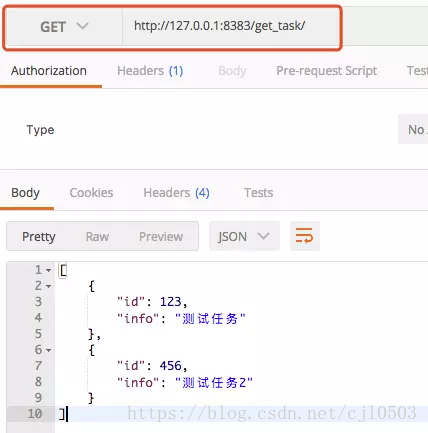Click the "info" key on line 4
This screenshot has height=433, width=428.
139,318
